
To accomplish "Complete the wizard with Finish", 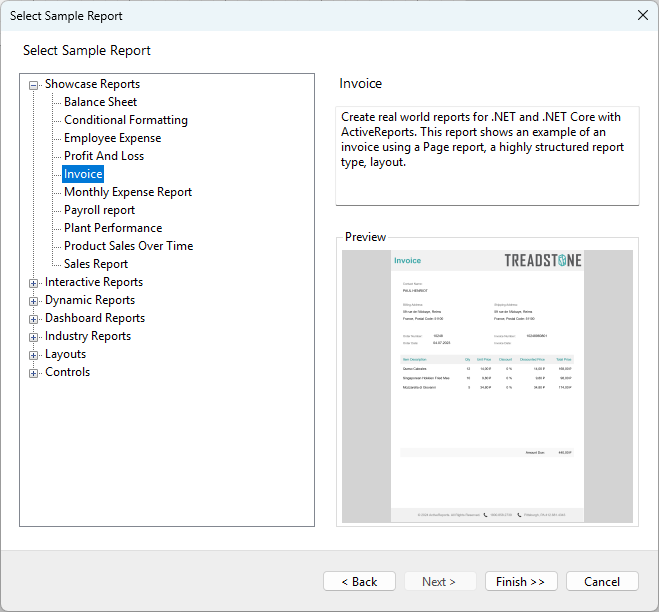I will 521,581.
